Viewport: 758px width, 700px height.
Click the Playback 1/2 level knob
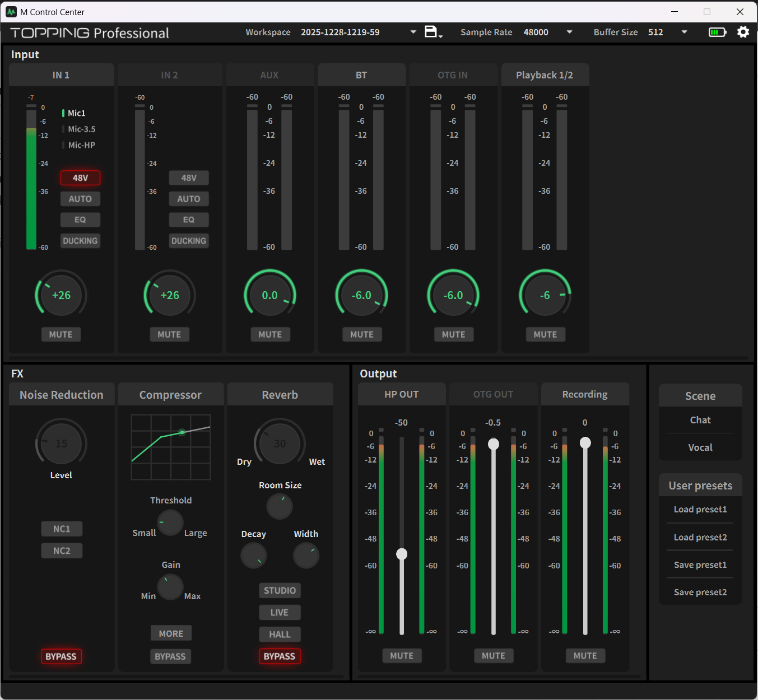(545, 295)
